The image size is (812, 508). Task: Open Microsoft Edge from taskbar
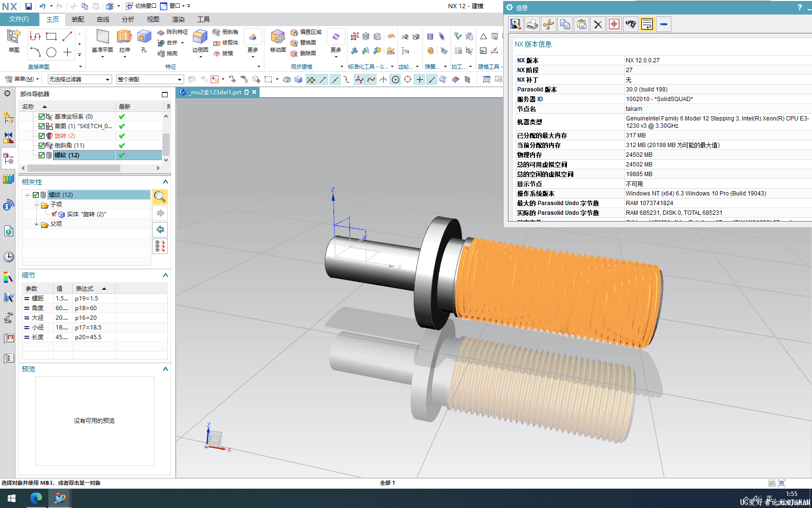point(36,498)
